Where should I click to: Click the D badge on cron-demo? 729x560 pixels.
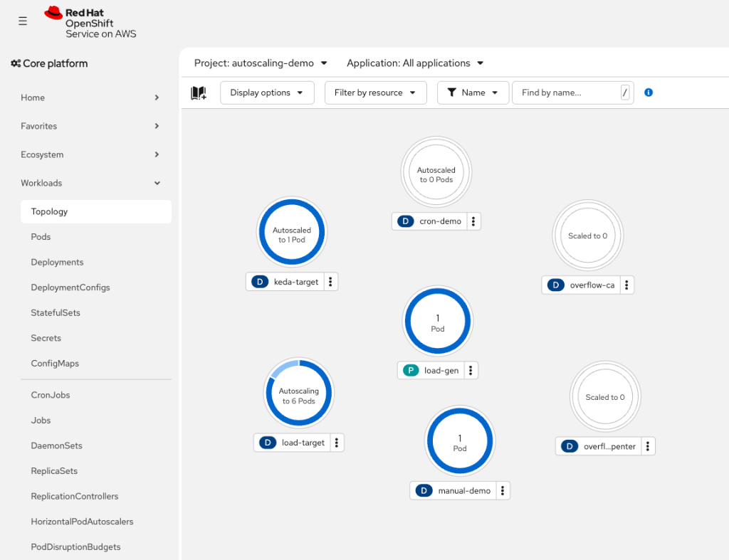pos(405,221)
